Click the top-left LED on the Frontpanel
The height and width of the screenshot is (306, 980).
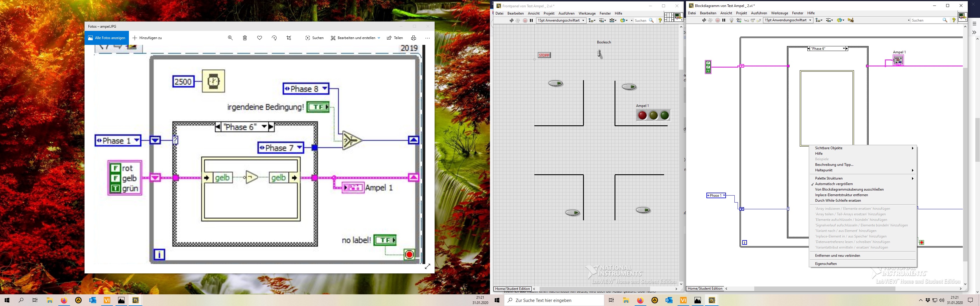(x=556, y=83)
